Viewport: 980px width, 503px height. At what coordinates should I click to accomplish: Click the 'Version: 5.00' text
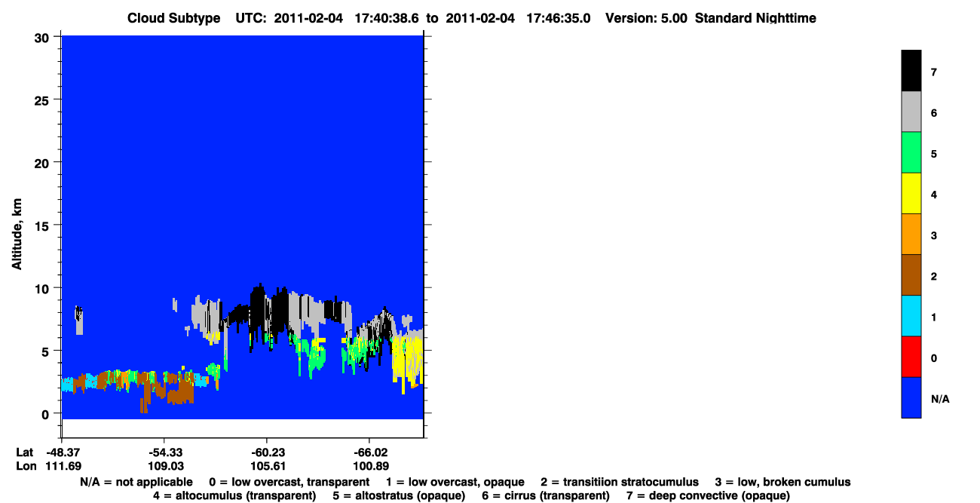(x=646, y=18)
